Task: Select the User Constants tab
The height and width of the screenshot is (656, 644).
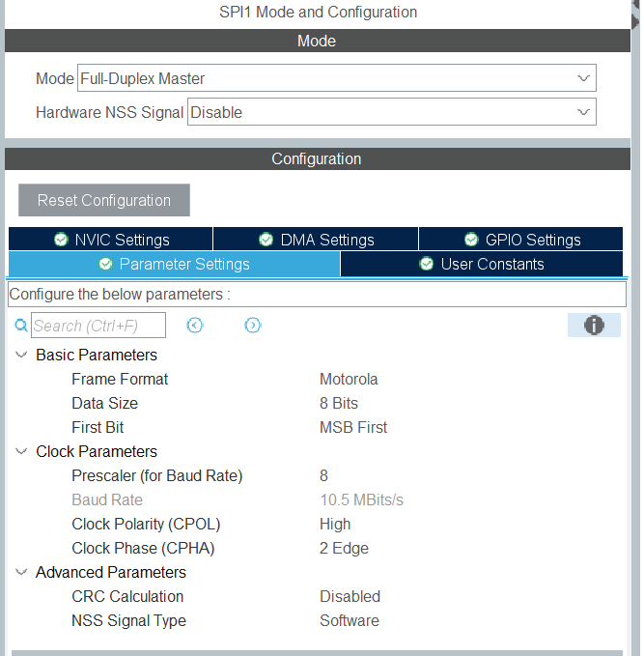Action: (482, 264)
